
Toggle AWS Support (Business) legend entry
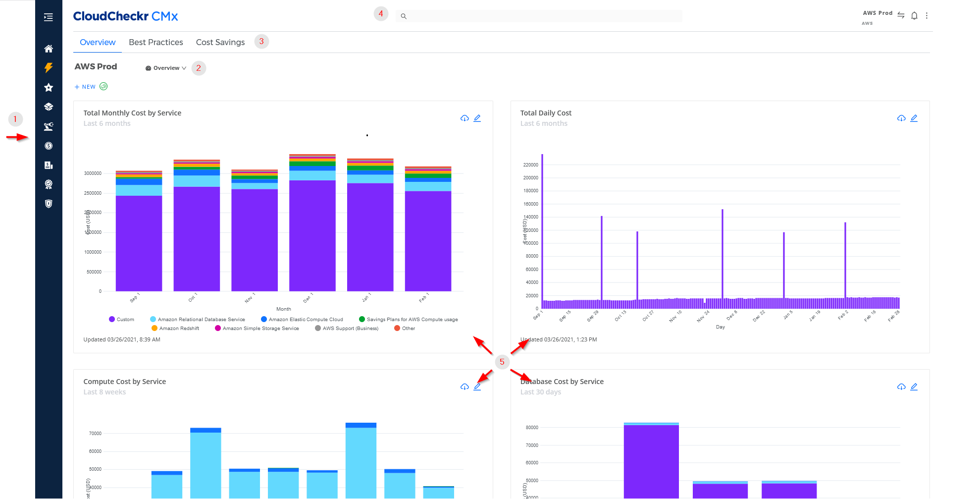click(347, 328)
